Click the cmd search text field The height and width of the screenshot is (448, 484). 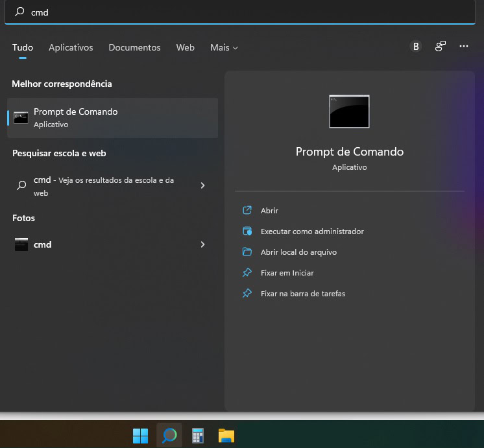pos(240,12)
